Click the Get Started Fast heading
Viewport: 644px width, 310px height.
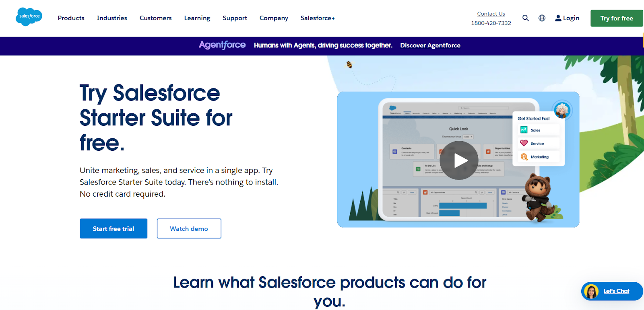tap(534, 119)
